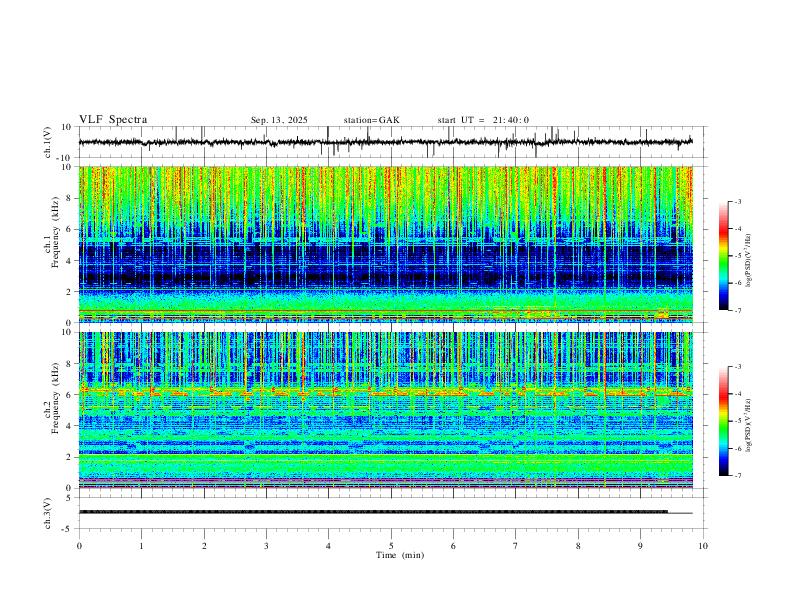Click the 'station=GAK' label

tap(371, 120)
